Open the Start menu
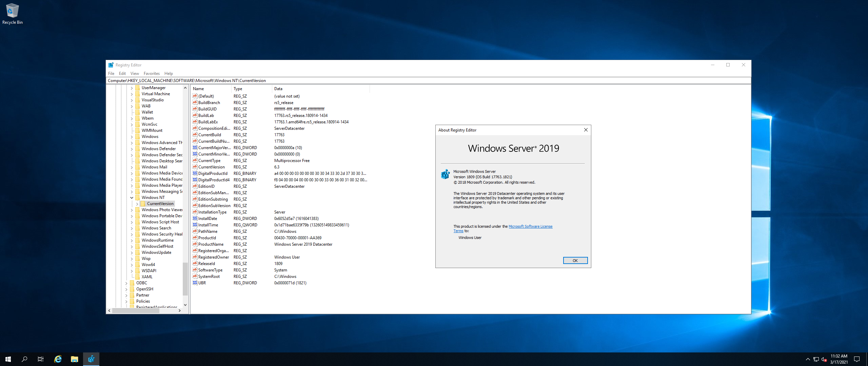This screenshot has width=868, height=366. pyautogui.click(x=8, y=359)
